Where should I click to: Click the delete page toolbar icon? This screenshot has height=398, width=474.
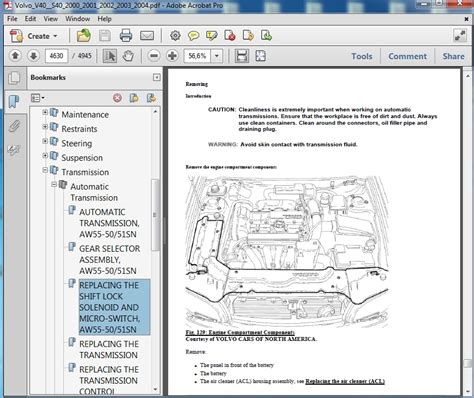click(x=230, y=36)
